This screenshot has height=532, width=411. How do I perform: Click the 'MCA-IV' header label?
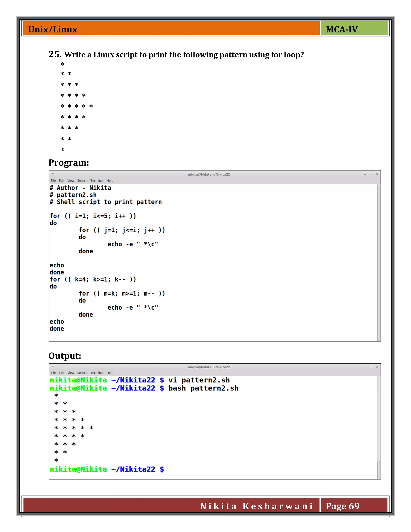[x=342, y=29]
